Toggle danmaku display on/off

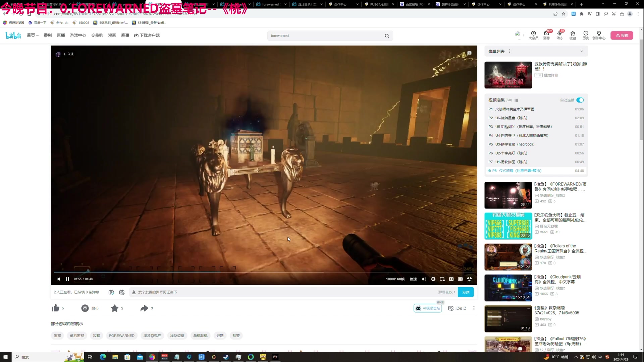tap(111, 292)
